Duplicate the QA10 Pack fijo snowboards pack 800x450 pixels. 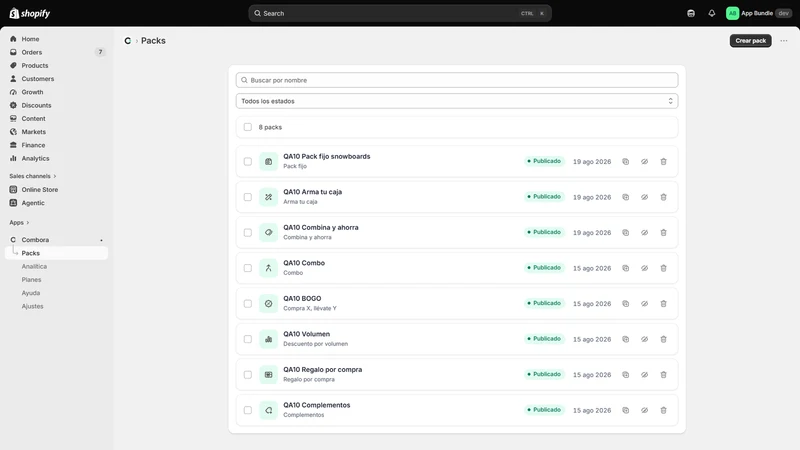[x=626, y=162]
